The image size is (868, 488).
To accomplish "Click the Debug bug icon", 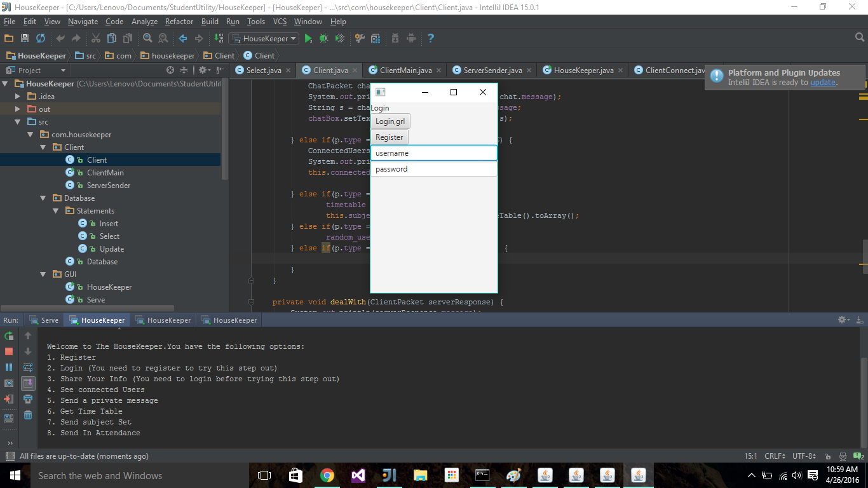I will [324, 39].
